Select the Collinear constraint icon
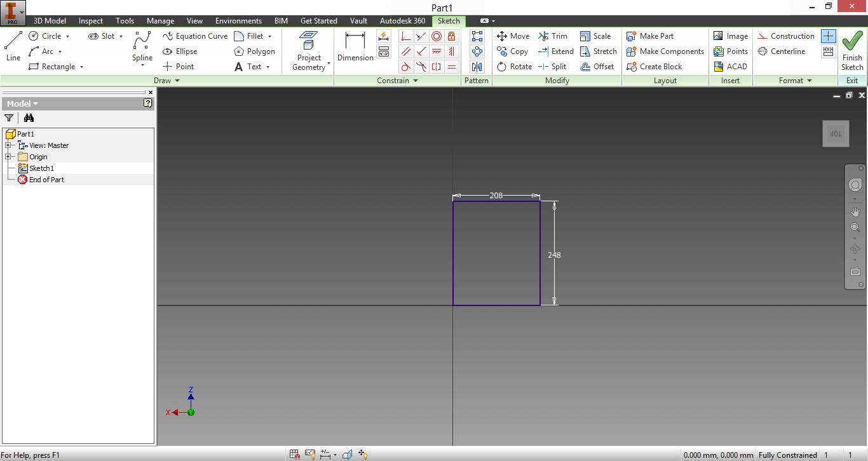Viewport: 868px width, 461px height. coord(421,36)
